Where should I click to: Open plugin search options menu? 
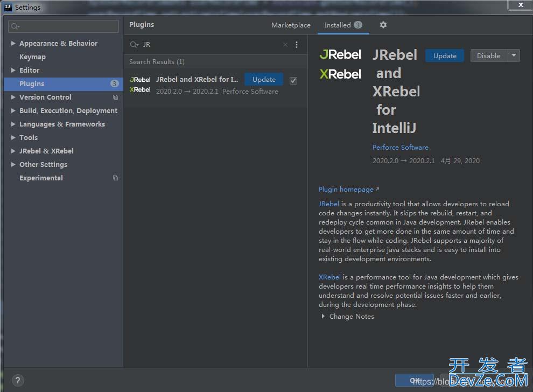tap(297, 45)
